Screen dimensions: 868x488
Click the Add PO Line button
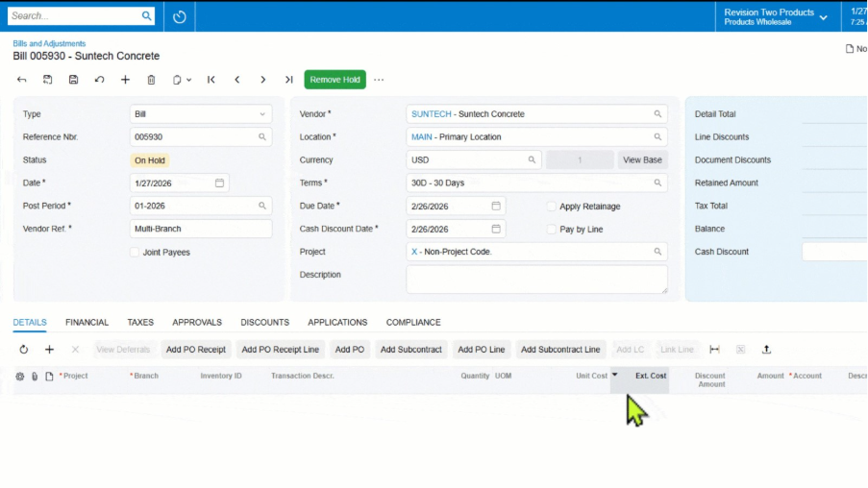point(481,350)
